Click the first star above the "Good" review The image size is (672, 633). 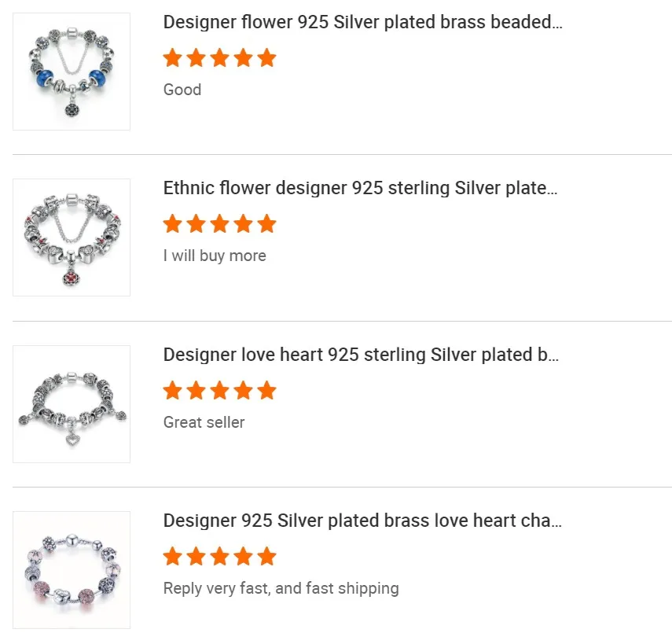point(173,58)
